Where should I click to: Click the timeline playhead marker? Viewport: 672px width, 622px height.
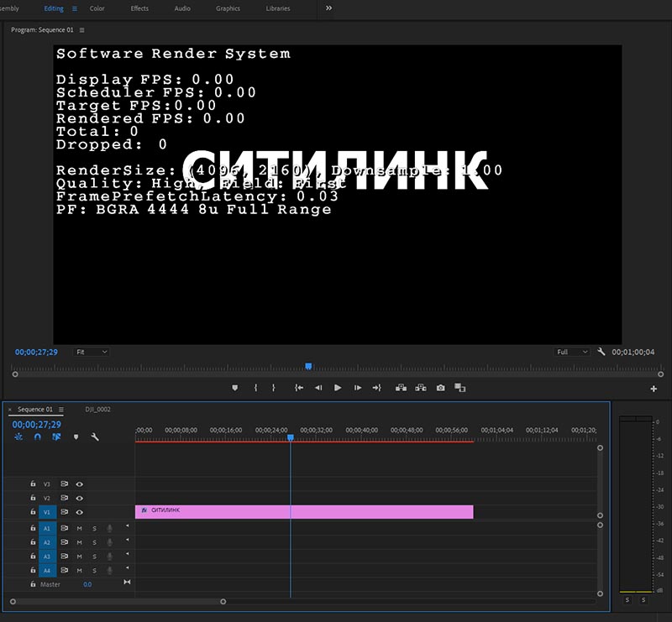291,437
